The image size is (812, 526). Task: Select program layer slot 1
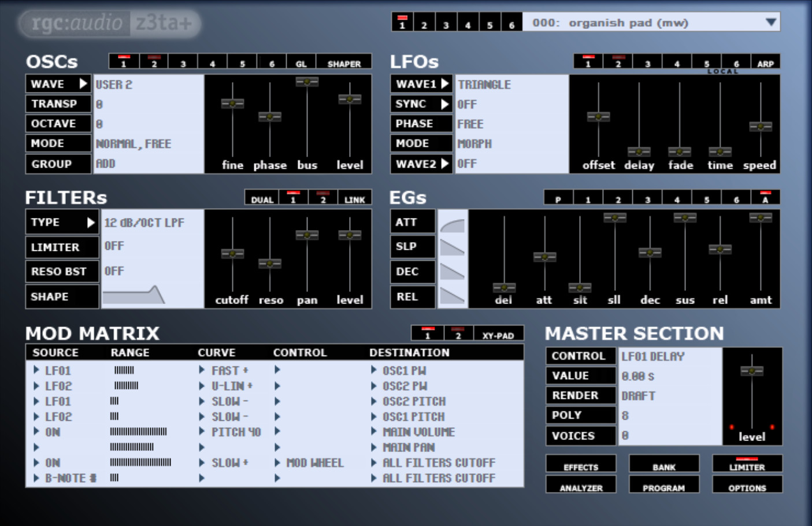pos(402,23)
